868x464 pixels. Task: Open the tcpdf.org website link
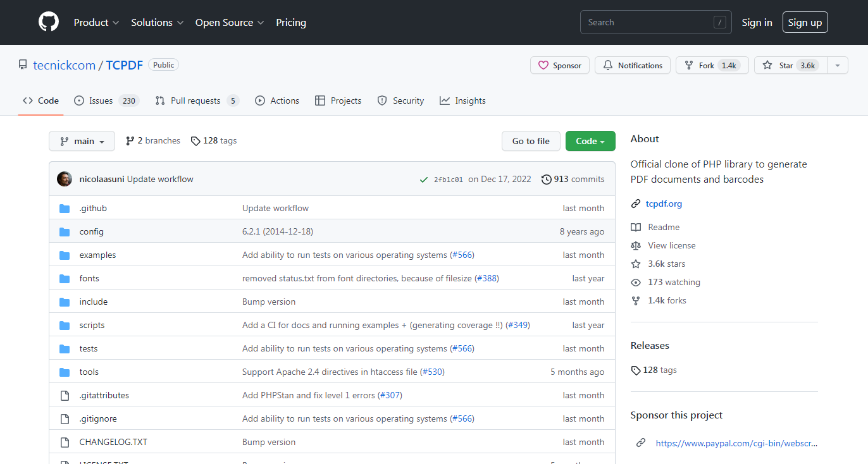664,204
